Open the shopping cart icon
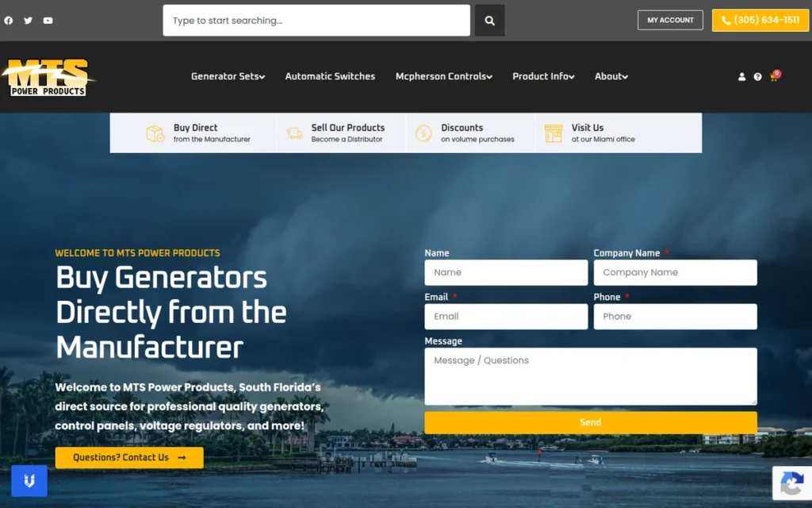 tap(774, 77)
